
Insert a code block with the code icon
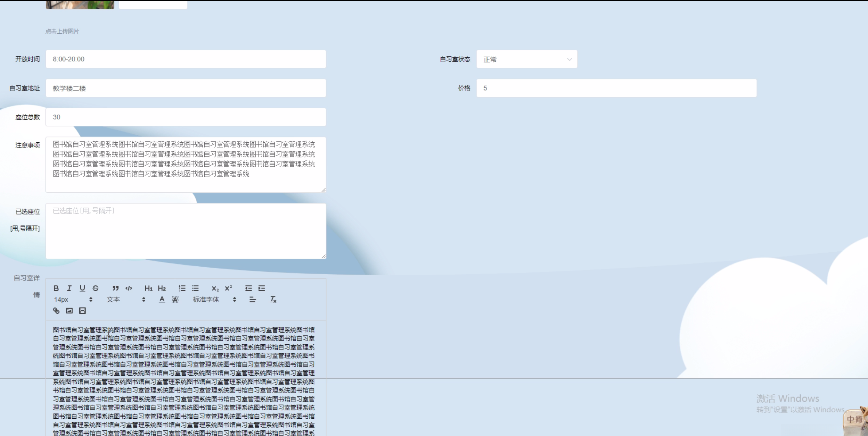pyautogui.click(x=129, y=288)
